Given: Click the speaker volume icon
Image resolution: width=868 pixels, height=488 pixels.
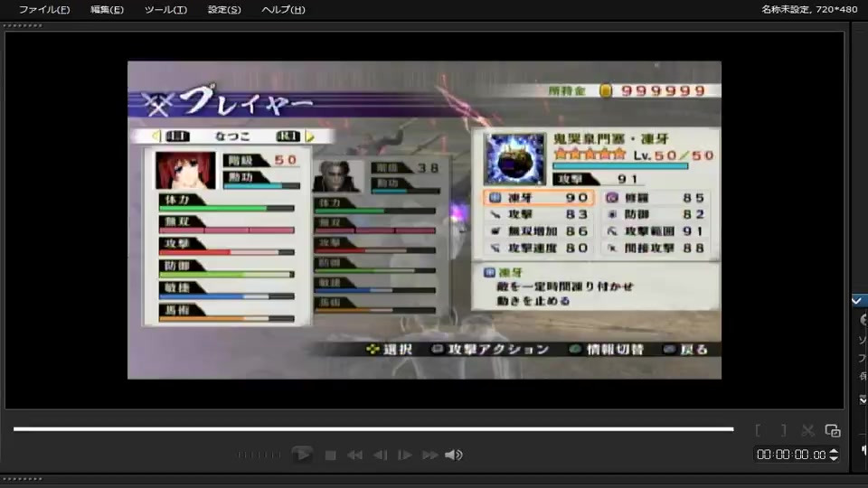Looking at the screenshot, I should tap(453, 455).
